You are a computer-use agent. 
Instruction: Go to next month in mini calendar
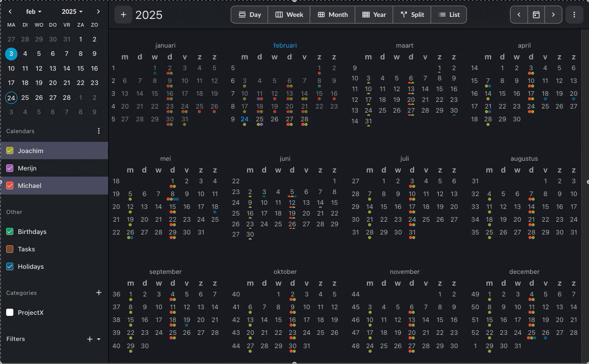coord(98,11)
